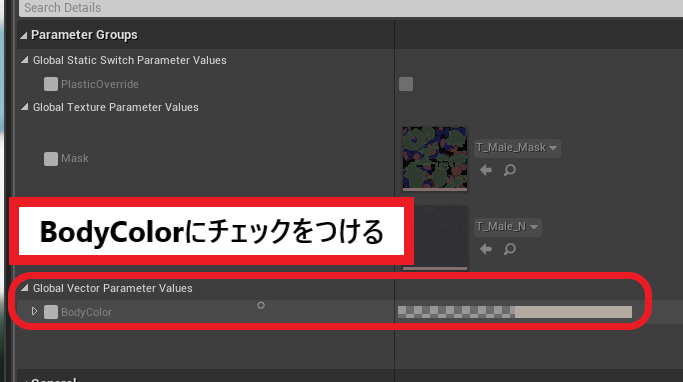This screenshot has height=382, width=683.
Task: Open the T_Male_Mask texture dropdown
Action: click(517, 148)
